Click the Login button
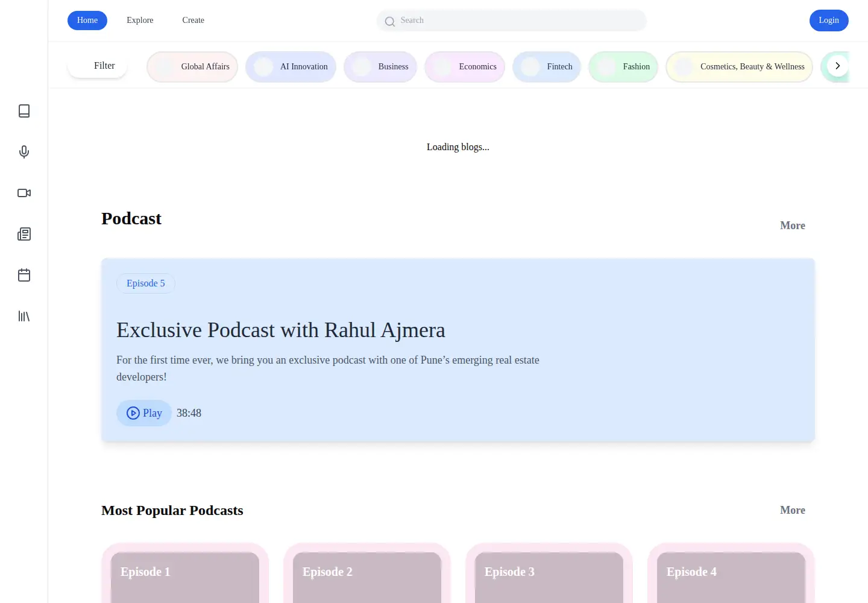Viewport: 868px width, 603px height. pyautogui.click(x=829, y=21)
